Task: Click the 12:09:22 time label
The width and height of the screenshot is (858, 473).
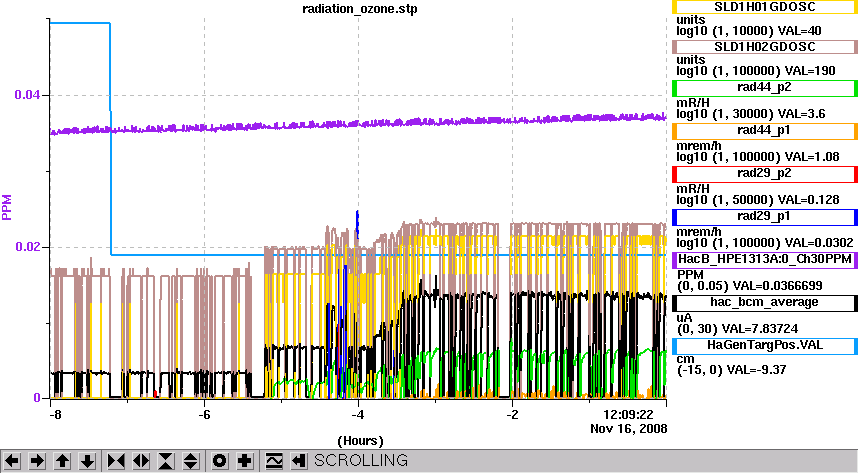Action: click(x=628, y=415)
